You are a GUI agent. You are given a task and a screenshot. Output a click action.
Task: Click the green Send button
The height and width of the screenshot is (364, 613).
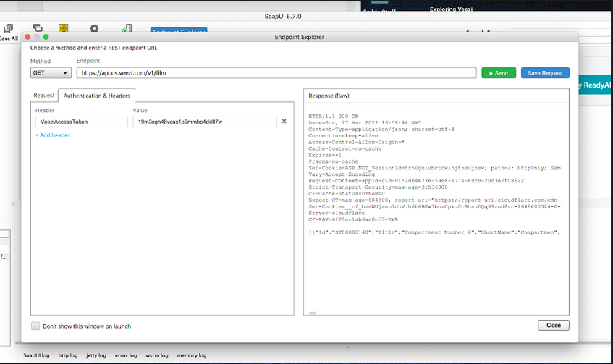pos(499,73)
